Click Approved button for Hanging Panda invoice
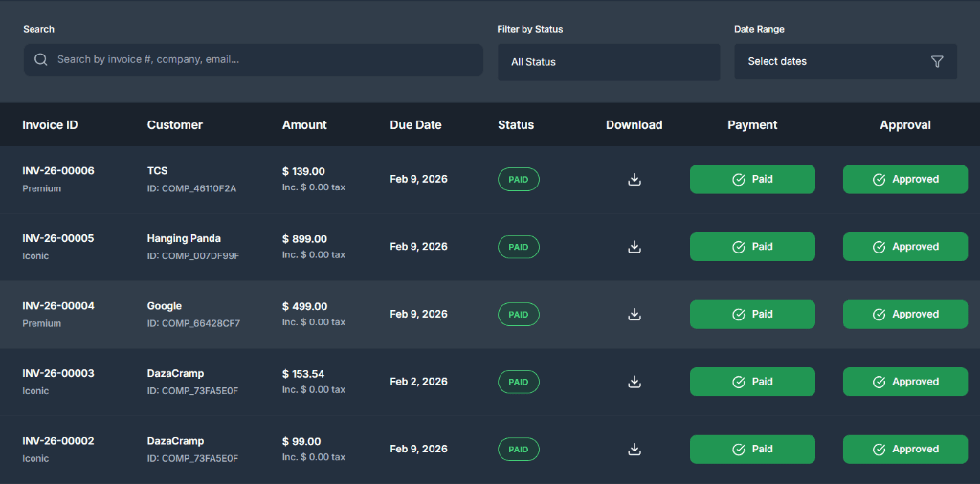This screenshot has height=484, width=980. (x=905, y=247)
